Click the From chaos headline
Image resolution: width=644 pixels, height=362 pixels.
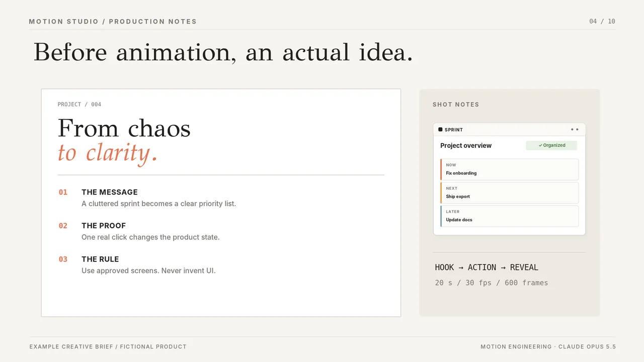[x=124, y=128]
